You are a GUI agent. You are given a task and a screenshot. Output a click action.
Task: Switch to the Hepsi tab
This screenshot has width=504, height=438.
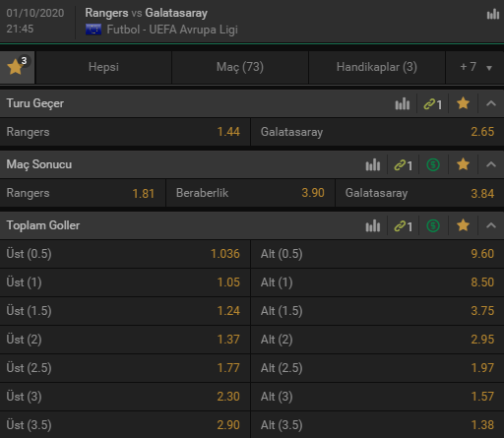click(103, 67)
